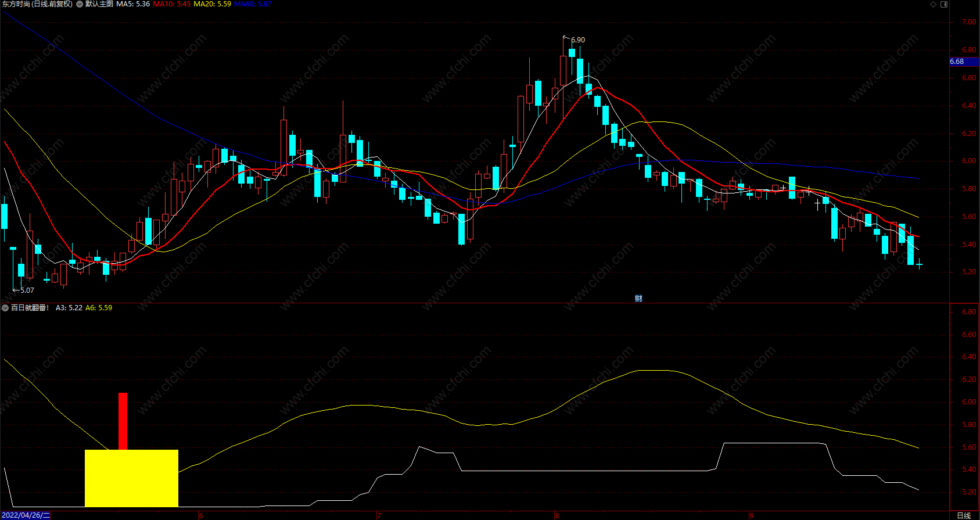
Task: Toggle the side panel icon at top right
Action: 944,4
